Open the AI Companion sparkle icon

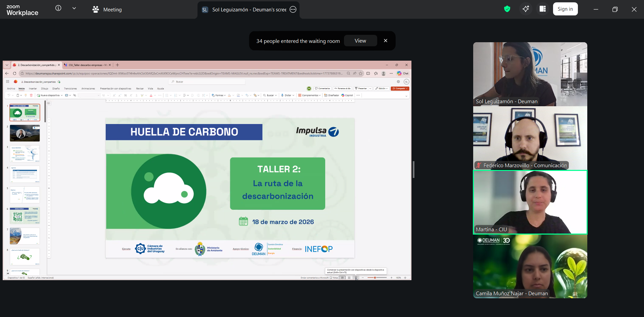click(526, 9)
